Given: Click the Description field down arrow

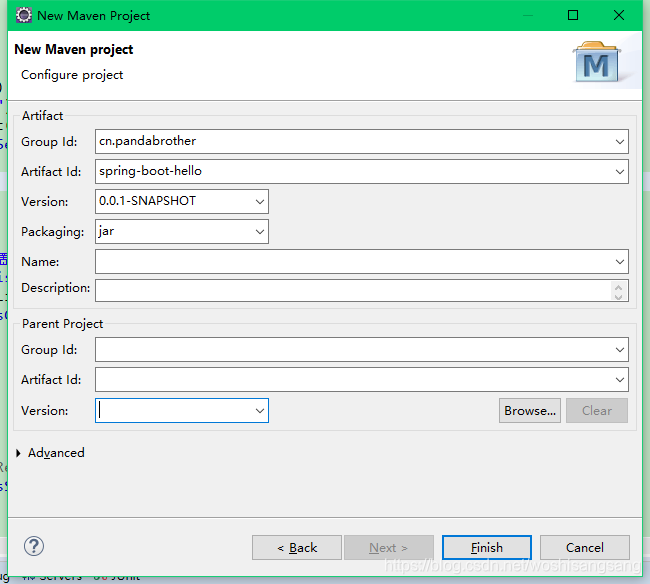Looking at the screenshot, I should pos(619,296).
